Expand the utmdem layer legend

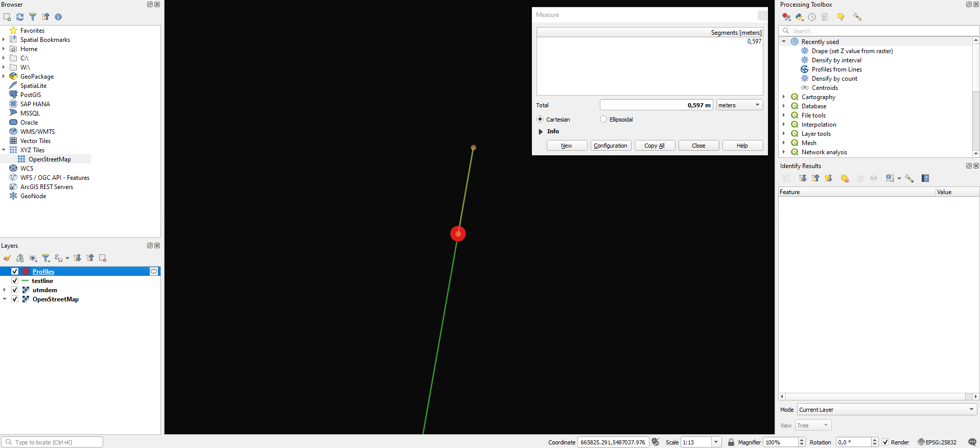click(5, 290)
